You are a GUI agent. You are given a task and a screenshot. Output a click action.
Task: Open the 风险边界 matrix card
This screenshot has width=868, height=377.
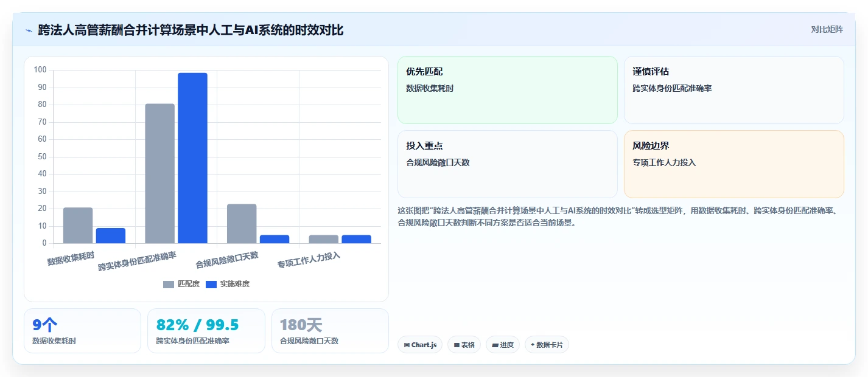coord(734,164)
